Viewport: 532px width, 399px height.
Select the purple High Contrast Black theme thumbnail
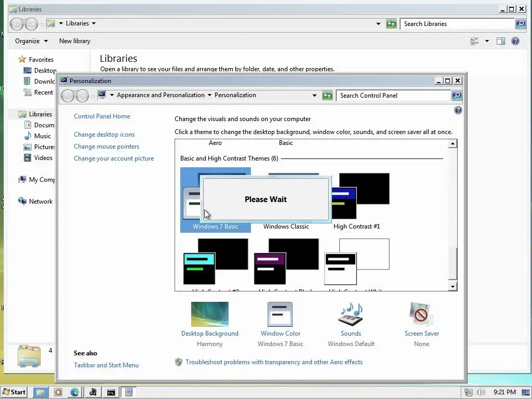[x=286, y=261]
